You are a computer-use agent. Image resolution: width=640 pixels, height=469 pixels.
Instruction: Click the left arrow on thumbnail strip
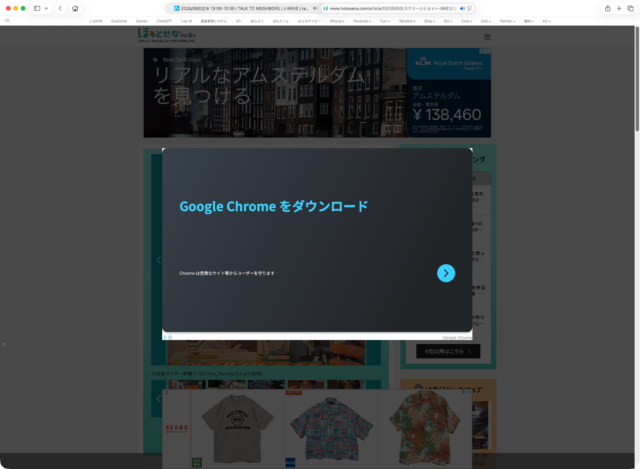click(158, 398)
